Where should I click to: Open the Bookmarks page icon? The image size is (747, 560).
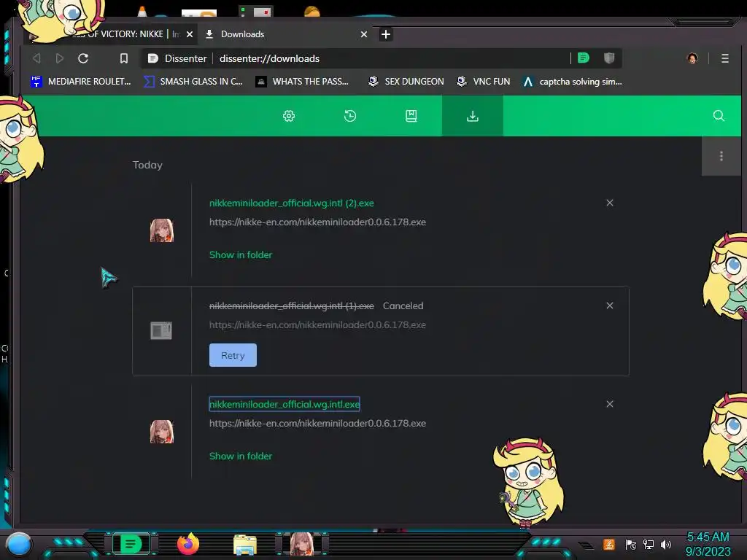pyautogui.click(x=411, y=116)
